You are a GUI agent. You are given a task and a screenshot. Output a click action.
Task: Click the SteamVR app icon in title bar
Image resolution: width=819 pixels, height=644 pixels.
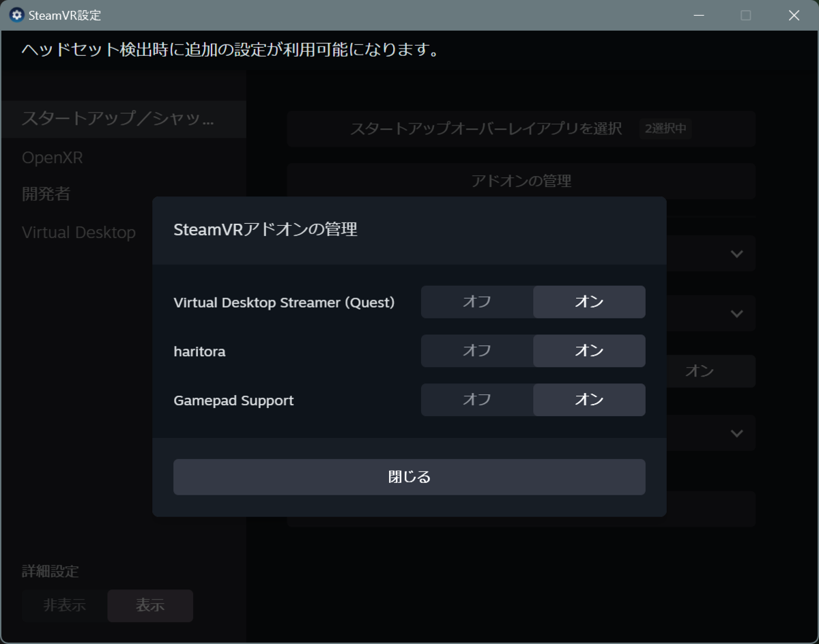[x=16, y=15]
